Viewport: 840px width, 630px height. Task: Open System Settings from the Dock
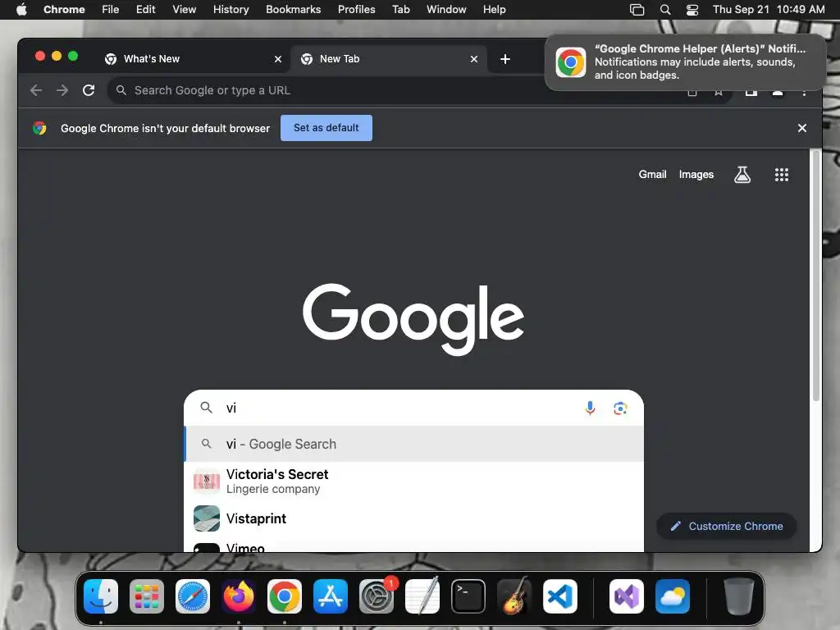(376, 596)
